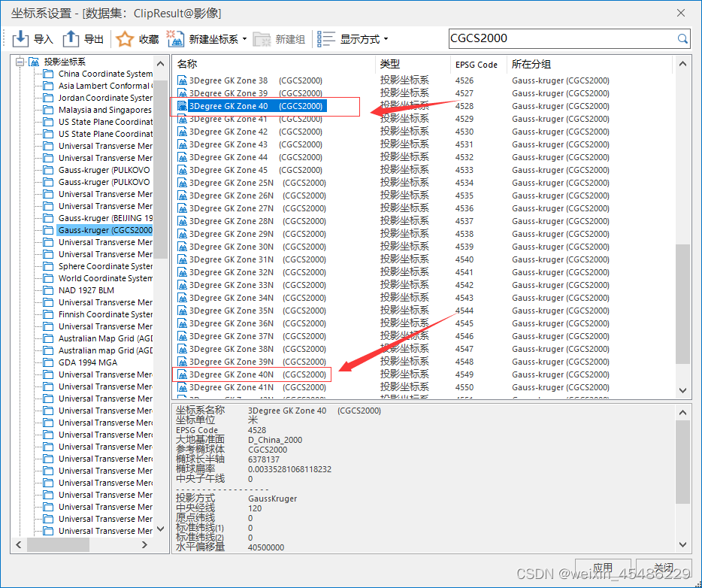Screen dimensions: 702x588
Task: Click the Favorites star (收藏) icon
Action: (125, 39)
